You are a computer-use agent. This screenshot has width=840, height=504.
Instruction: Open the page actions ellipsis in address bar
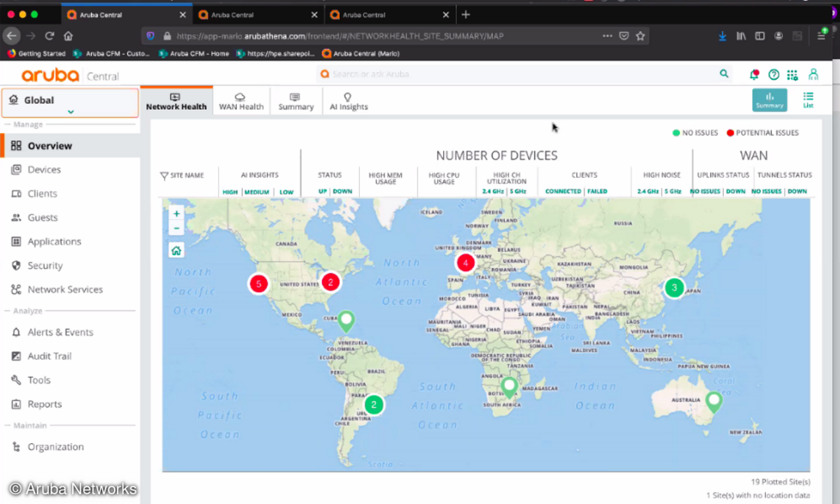[x=607, y=36]
